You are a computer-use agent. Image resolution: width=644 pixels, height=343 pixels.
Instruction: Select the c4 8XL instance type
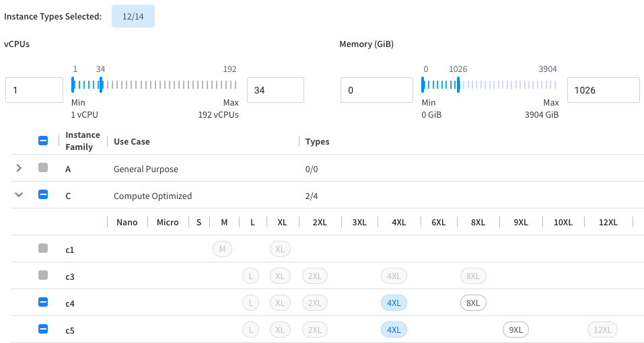[473, 303]
